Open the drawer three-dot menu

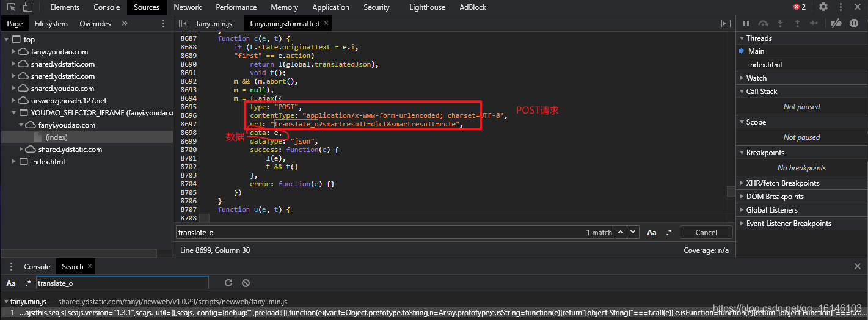[x=11, y=266]
